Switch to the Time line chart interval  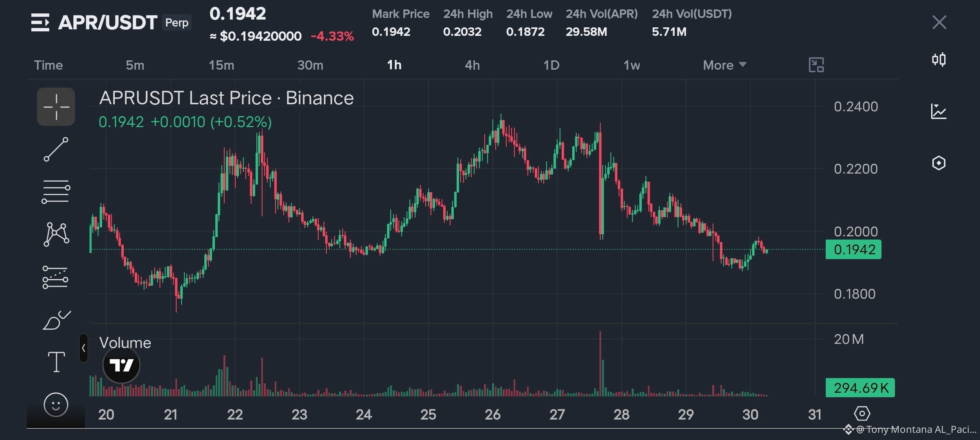(x=48, y=65)
